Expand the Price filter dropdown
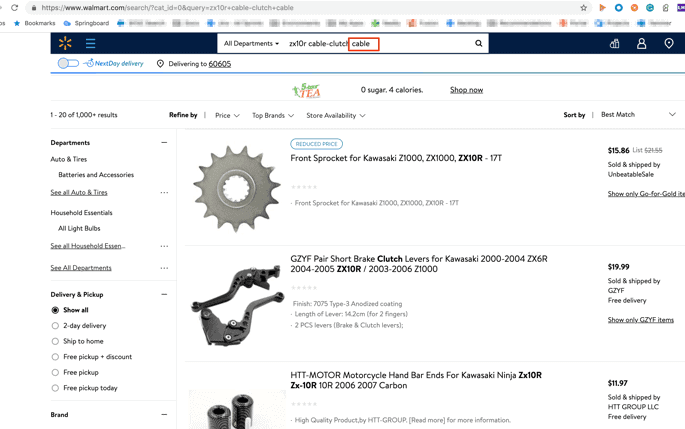685x429 pixels. [x=227, y=116]
